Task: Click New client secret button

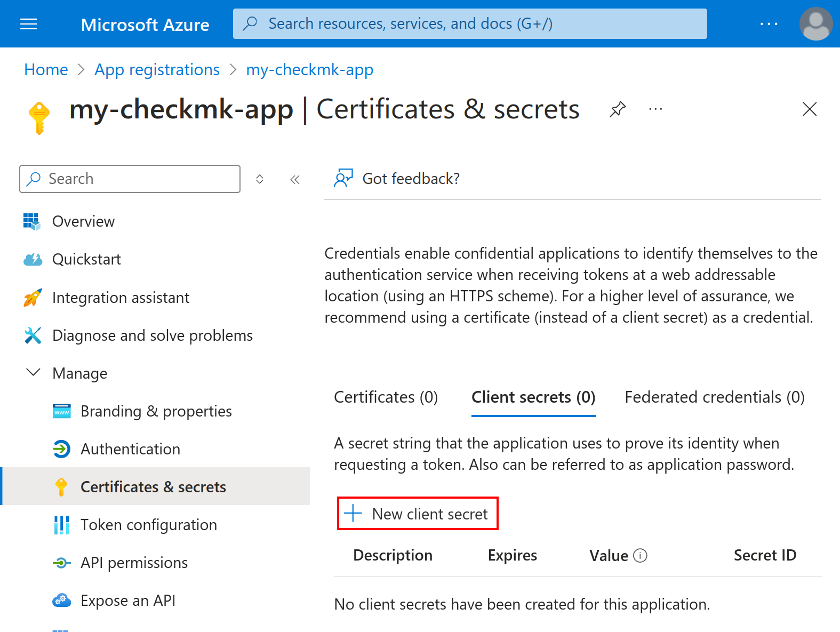Action: (x=418, y=514)
